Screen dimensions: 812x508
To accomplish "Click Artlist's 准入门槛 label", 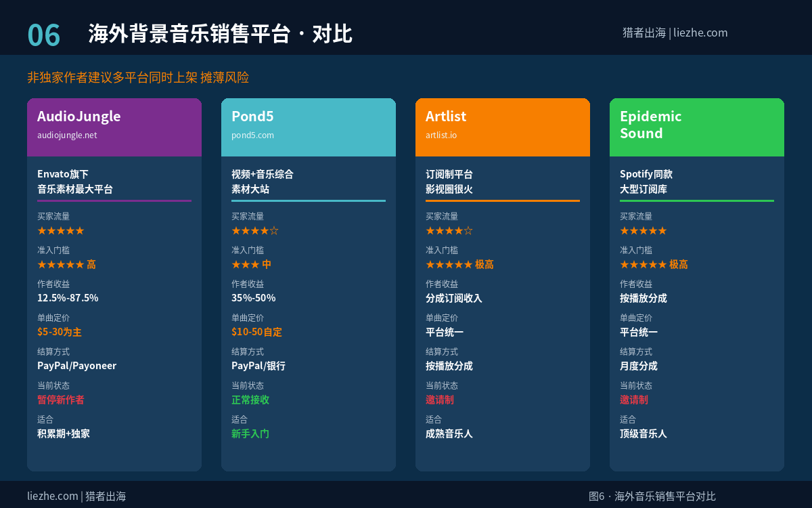I will point(442,250).
